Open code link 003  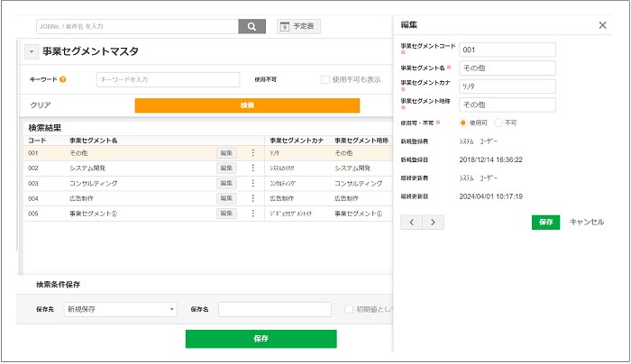pyautogui.click(x=32, y=184)
